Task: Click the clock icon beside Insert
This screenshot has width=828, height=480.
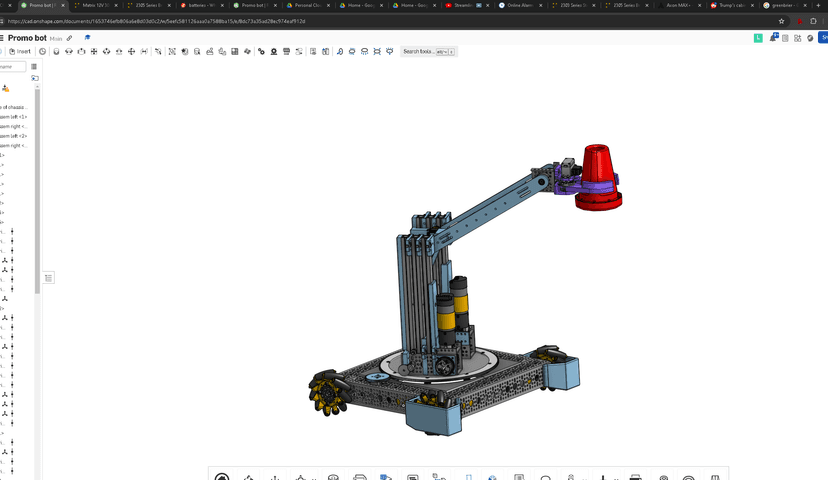Action: pos(43,51)
